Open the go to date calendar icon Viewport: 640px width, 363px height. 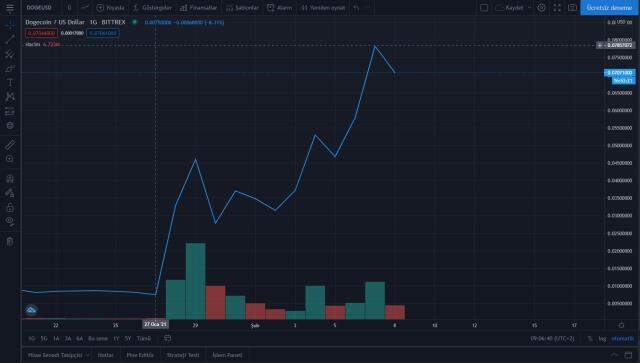[x=167, y=338]
